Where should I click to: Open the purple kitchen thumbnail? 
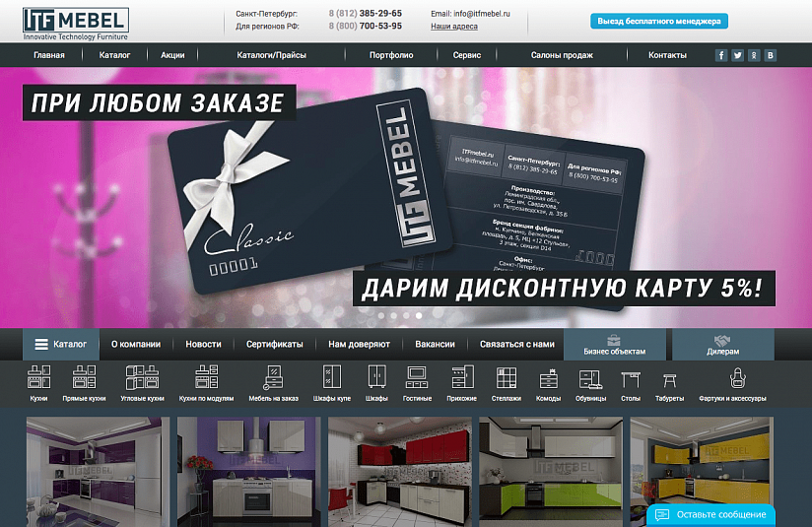point(98,472)
